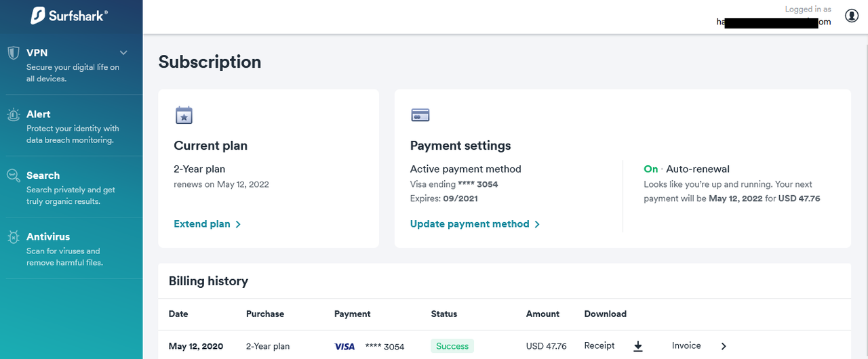868x359 pixels.
Task: Click the Surfshark logo
Action: click(69, 16)
